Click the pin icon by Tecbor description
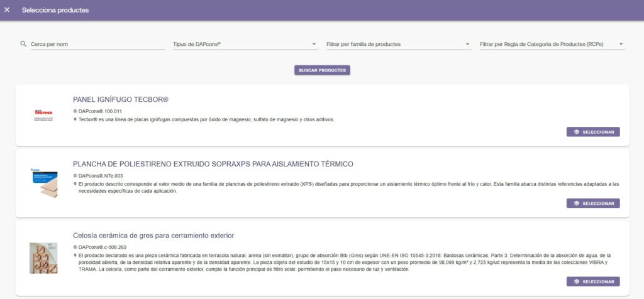Viewport: 644px width, 299px height. [x=75, y=119]
